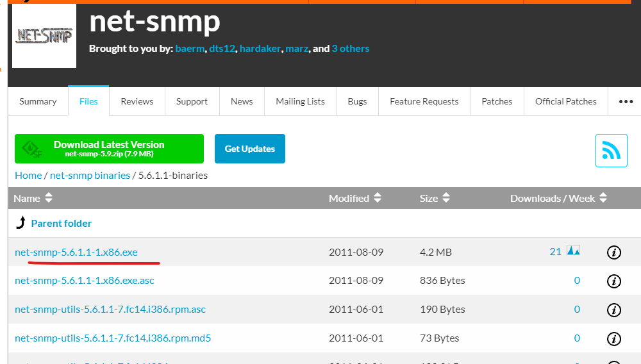Click weekly downloads count 21
Viewport: 641px width, 364px height.
coord(555,252)
